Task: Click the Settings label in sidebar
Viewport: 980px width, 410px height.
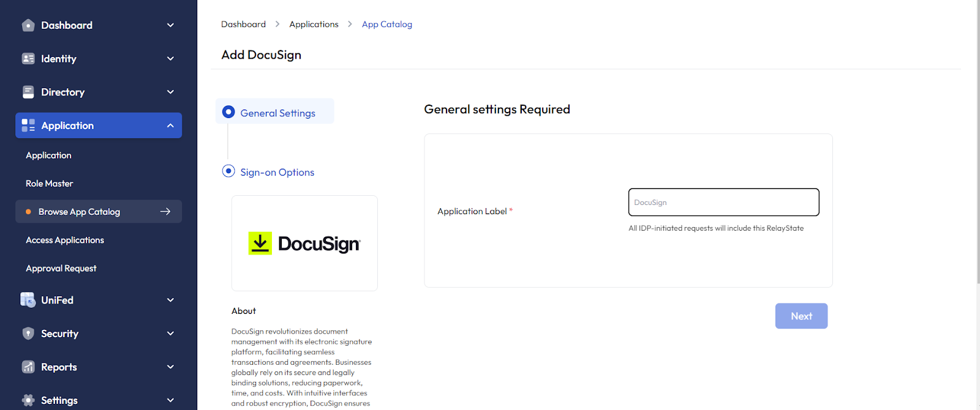Action: [x=59, y=400]
